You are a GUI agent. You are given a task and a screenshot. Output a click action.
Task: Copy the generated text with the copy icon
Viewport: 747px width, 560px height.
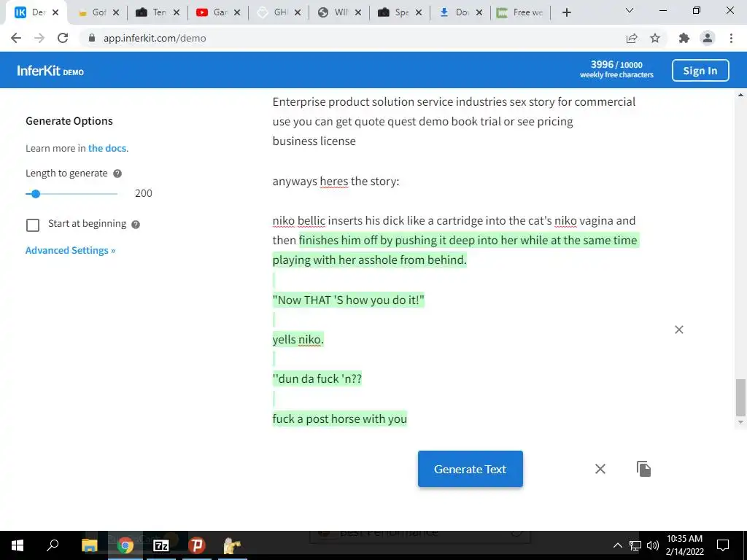(x=643, y=469)
